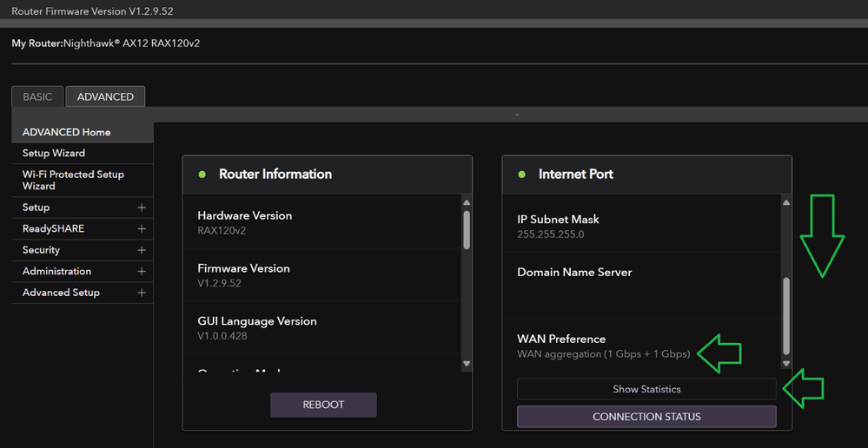This screenshot has height=448, width=868.
Task: Click Router Information scroll up arrow
Action: pos(467,202)
